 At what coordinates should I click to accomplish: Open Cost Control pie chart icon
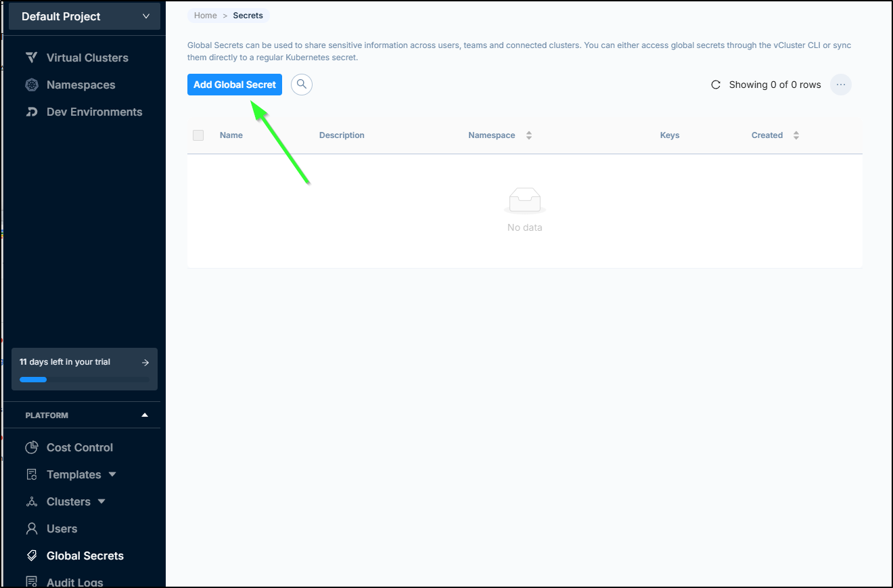(x=31, y=447)
